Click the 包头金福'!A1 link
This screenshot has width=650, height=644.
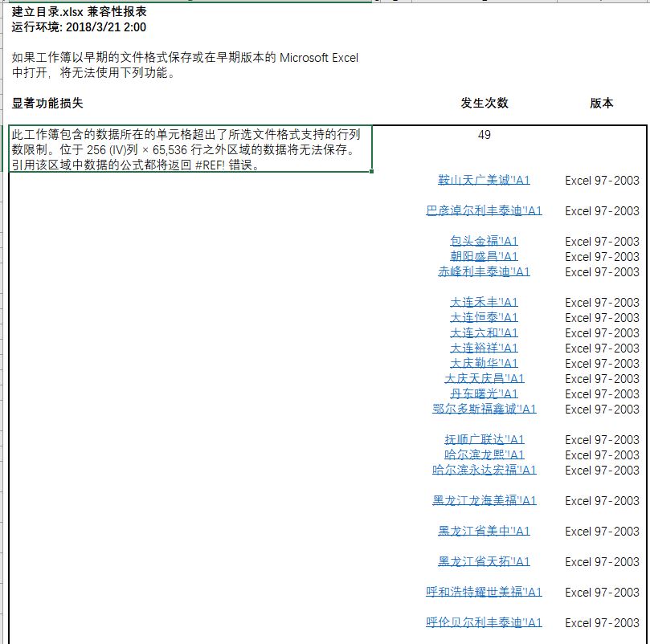[484, 241]
